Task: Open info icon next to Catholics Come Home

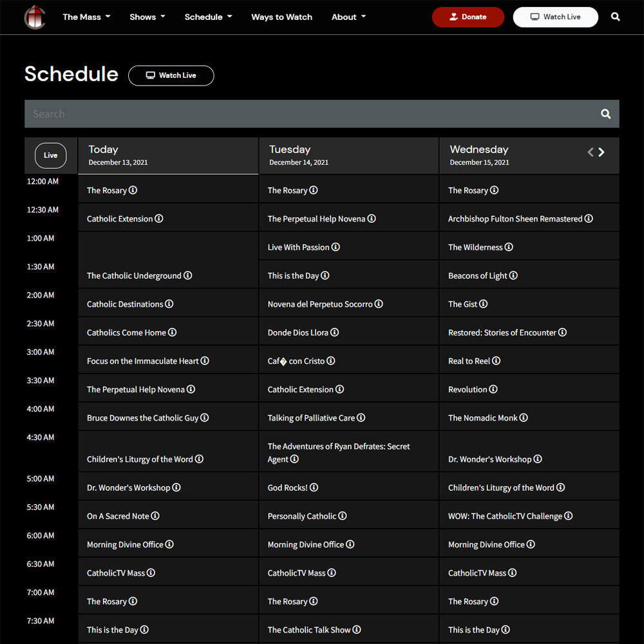Action: (x=173, y=332)
